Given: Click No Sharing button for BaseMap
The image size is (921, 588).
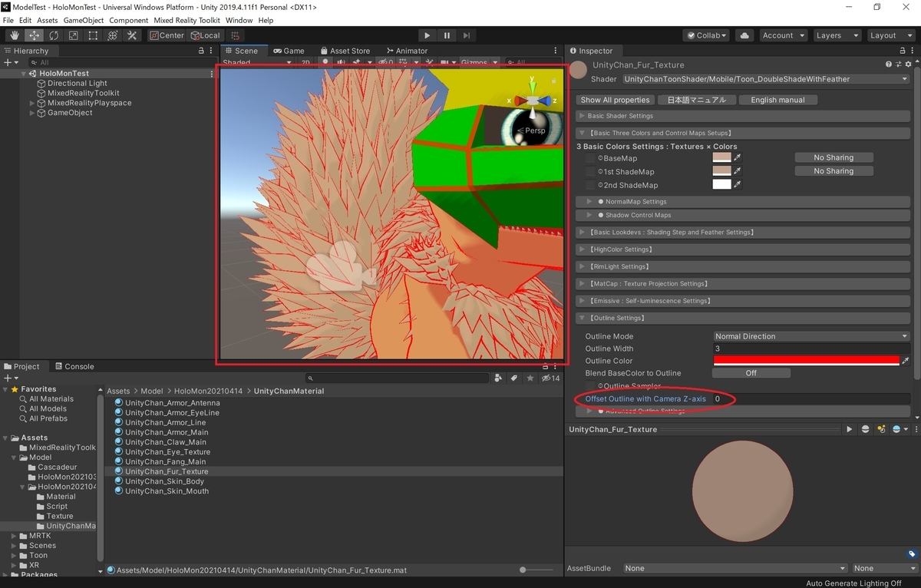Looking at the screenshot, I should point(834,157).
